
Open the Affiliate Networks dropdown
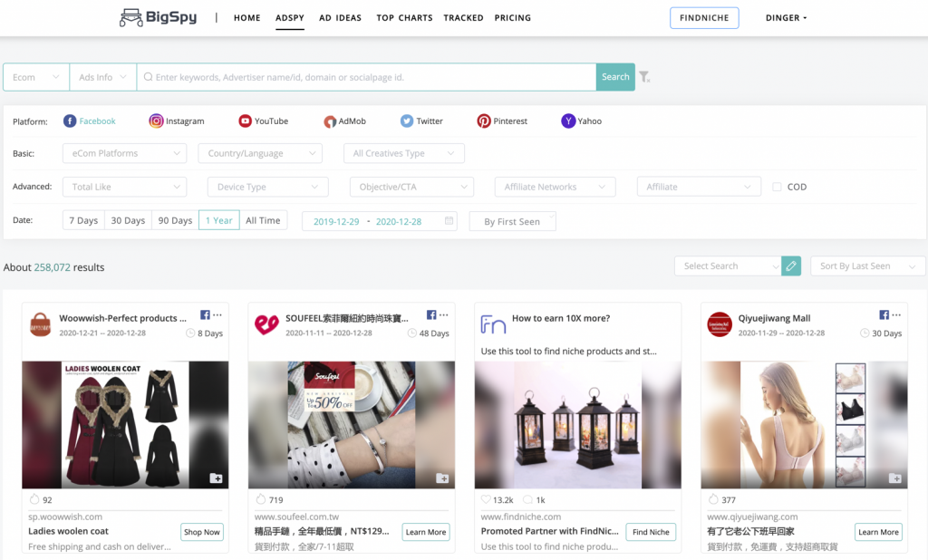click(x=556, y=187)
